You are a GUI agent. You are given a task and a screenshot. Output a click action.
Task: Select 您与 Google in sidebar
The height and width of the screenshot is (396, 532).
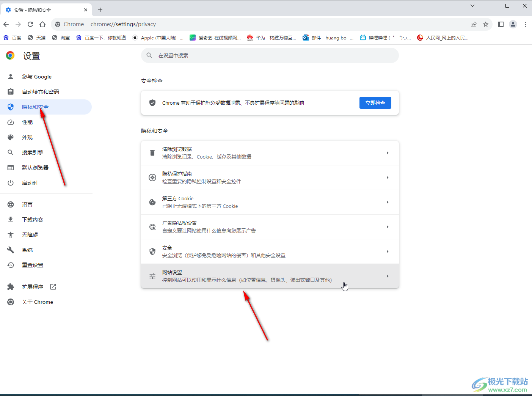pyautogui.click(x=46, y=77)
